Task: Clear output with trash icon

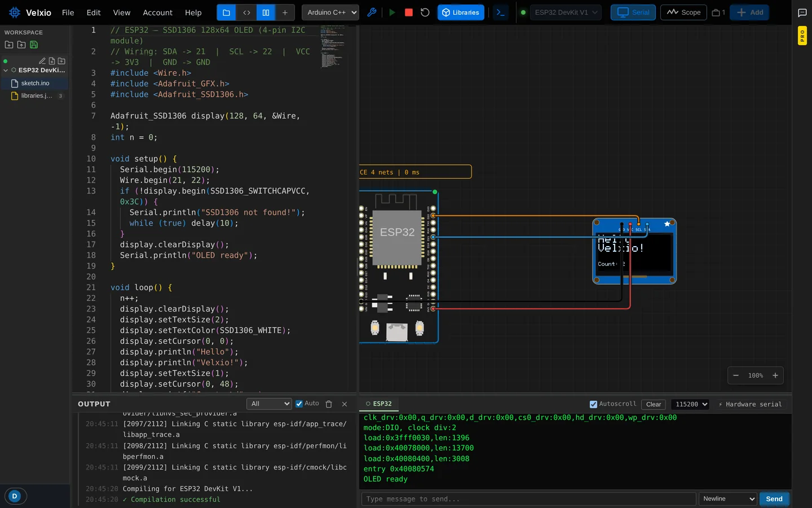Action: coord(329,404)
